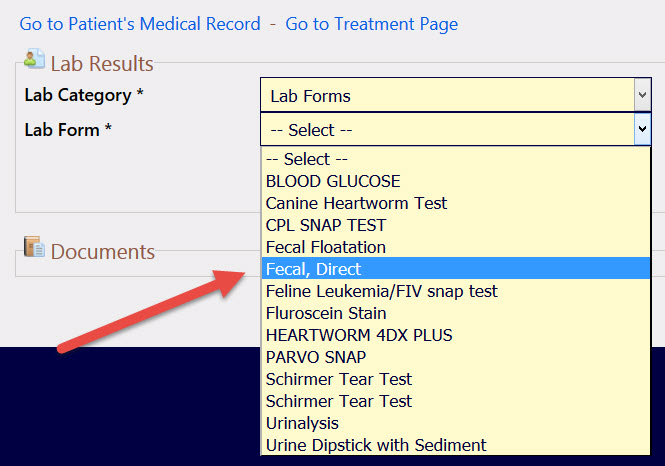
Task: Choose the first Schirmer Tear Test entry
Action: click(455, 379)
